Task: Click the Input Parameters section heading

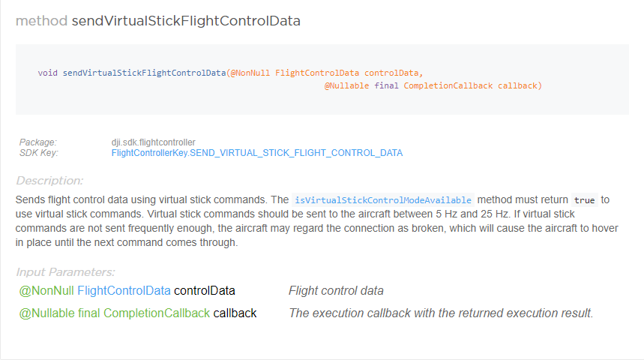Action: point(65,272)
